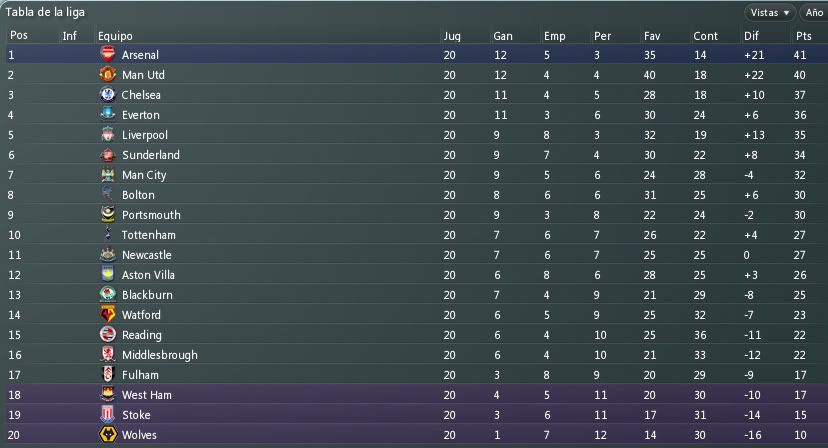This screenshot has width=828, height=448.
Task: Click the Gan column header
Action: (x=503, y=36)
